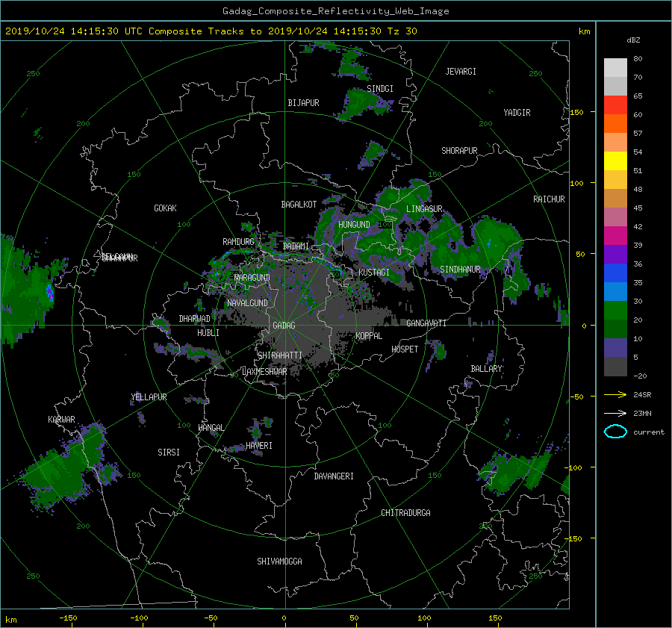
Task: Select the KUSTAGI city label
Action: pyautogui.click(x=374, y=273)
